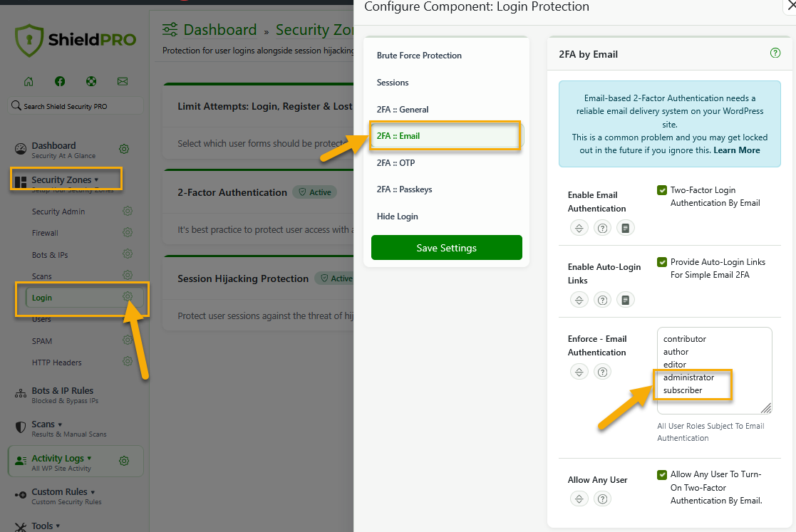Toggle Two-Factor Login Authentication By Email checkbox
The width and height of the screenshot is (796, 532).
(662, 190)
